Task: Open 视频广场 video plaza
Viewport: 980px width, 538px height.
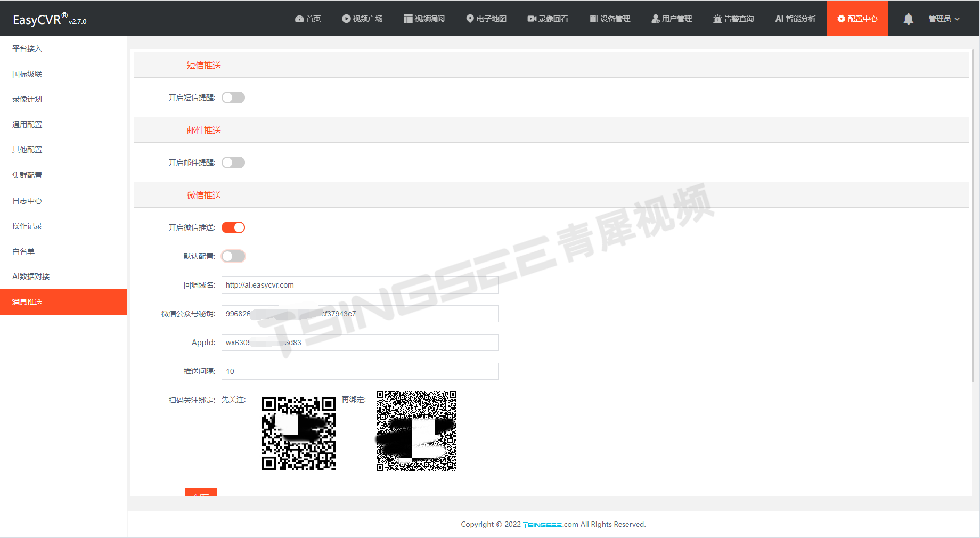Action: [x=362, y=19]
